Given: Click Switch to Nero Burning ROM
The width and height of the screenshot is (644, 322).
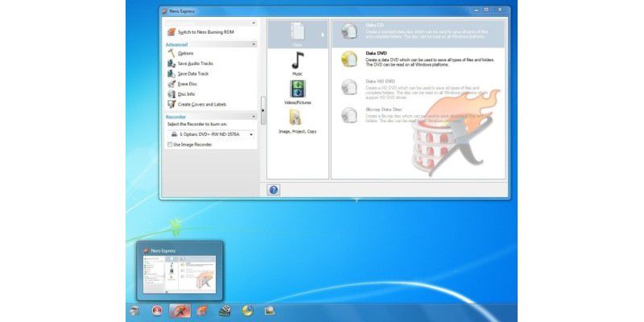Looking at the screenshot, I should tap(206, 32).
